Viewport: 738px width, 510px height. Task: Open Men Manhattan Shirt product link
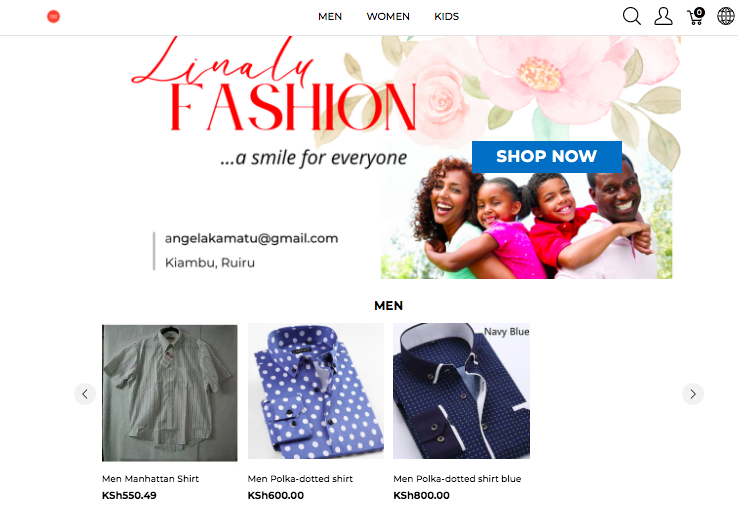click(x=151, y=478)
